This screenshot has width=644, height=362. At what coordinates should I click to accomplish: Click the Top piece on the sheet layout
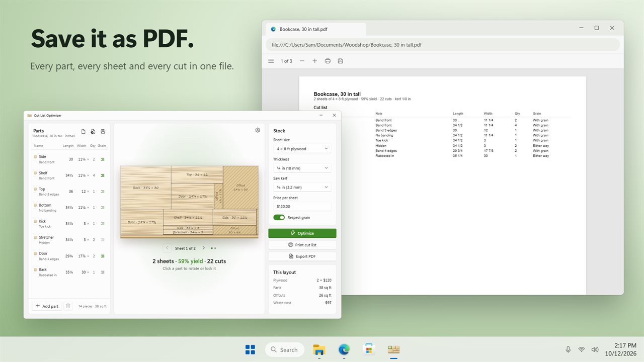pyautogui.click(x=197, y=174)
